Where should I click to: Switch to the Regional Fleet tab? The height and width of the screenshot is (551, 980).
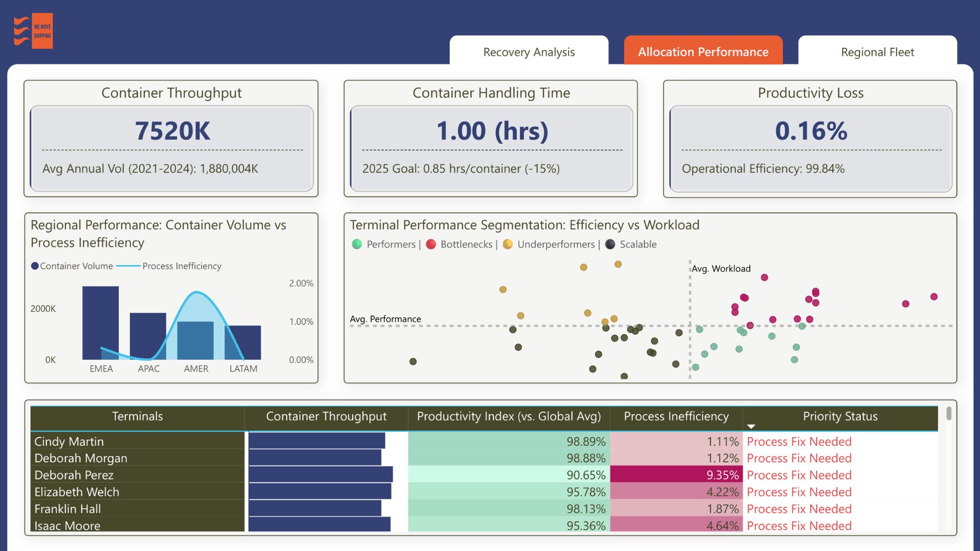tap(877, 52)
